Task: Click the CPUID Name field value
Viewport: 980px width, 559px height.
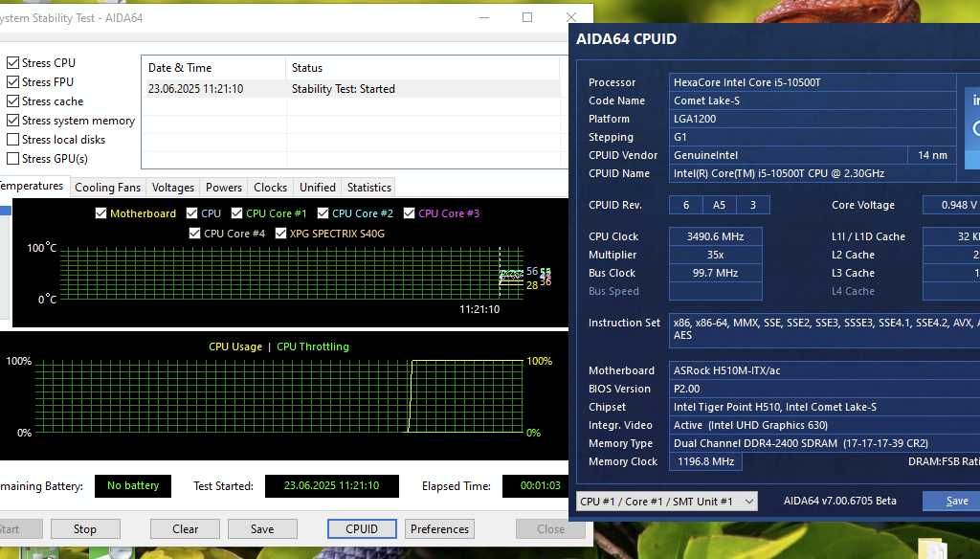Action: tap(813, 173)
